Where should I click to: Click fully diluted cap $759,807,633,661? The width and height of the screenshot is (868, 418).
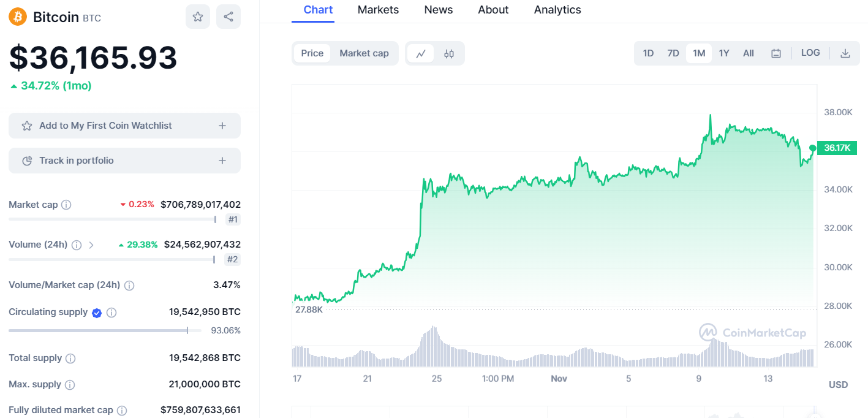200,410
